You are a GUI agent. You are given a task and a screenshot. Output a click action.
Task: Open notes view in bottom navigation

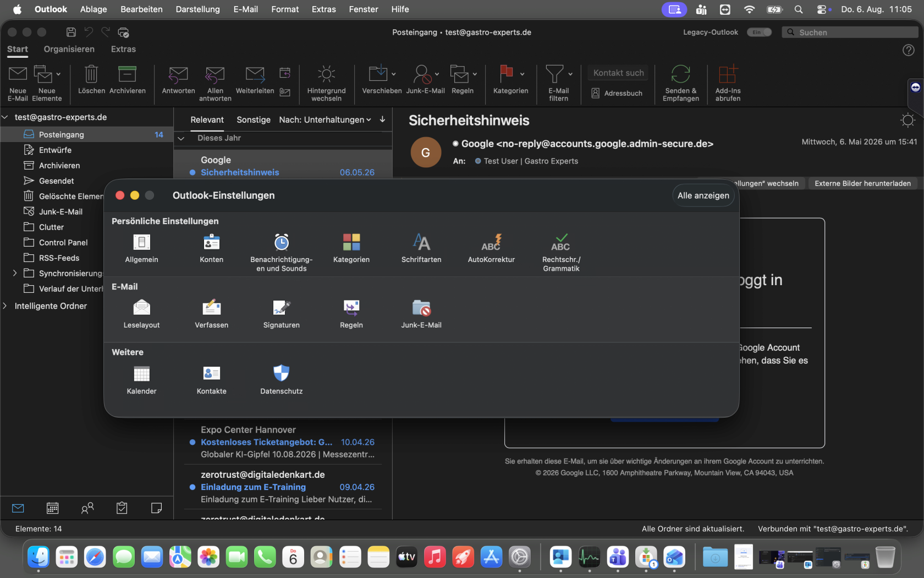point(157,508)
